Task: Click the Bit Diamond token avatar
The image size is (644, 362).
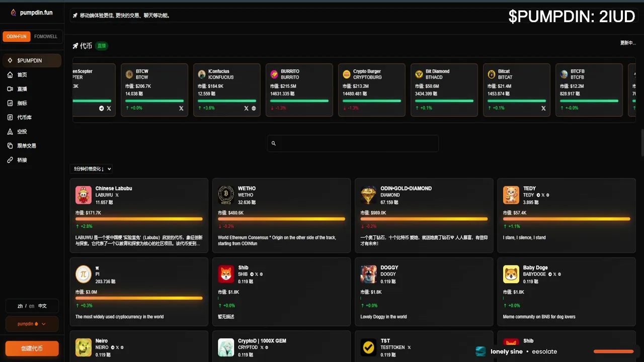Action: (419, 74)
